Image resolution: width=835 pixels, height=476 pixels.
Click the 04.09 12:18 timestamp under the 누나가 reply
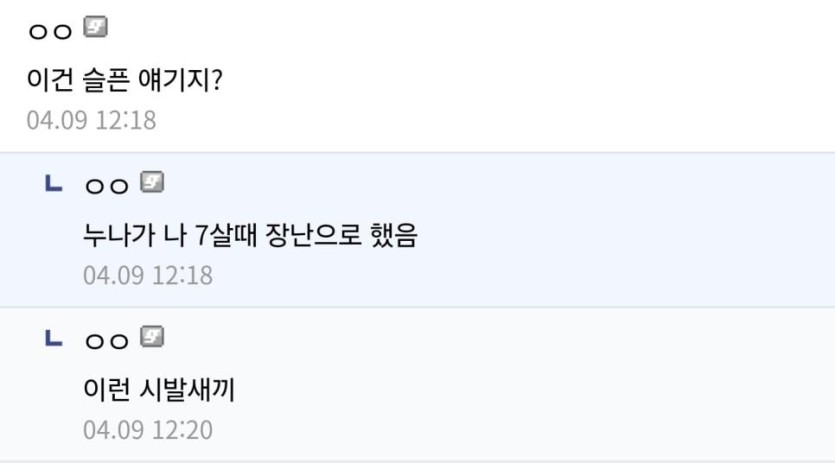tap(148, 275)
